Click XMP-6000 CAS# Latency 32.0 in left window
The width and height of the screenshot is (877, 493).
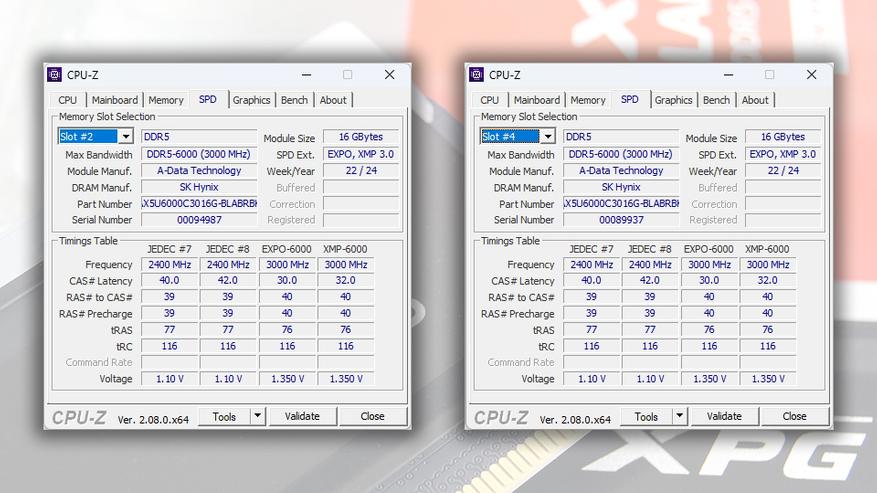click(x=346, y=280)
